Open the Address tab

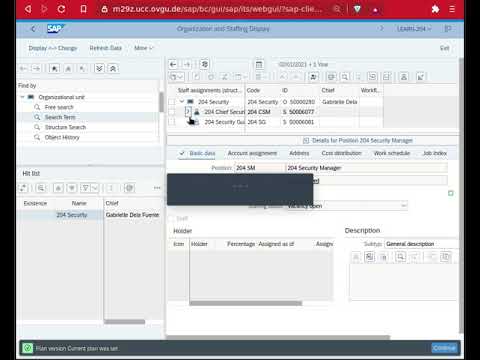299,153
